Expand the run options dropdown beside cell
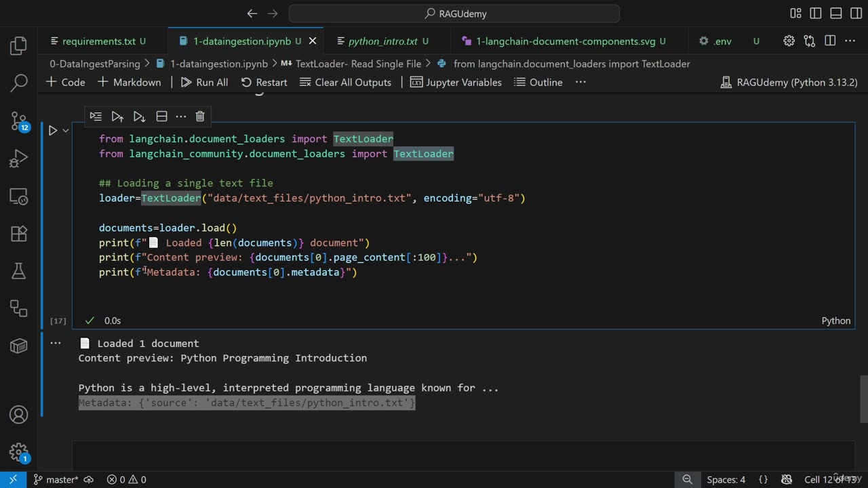The height and width of the screenshot is (488, 868). (x=66, y=131)
